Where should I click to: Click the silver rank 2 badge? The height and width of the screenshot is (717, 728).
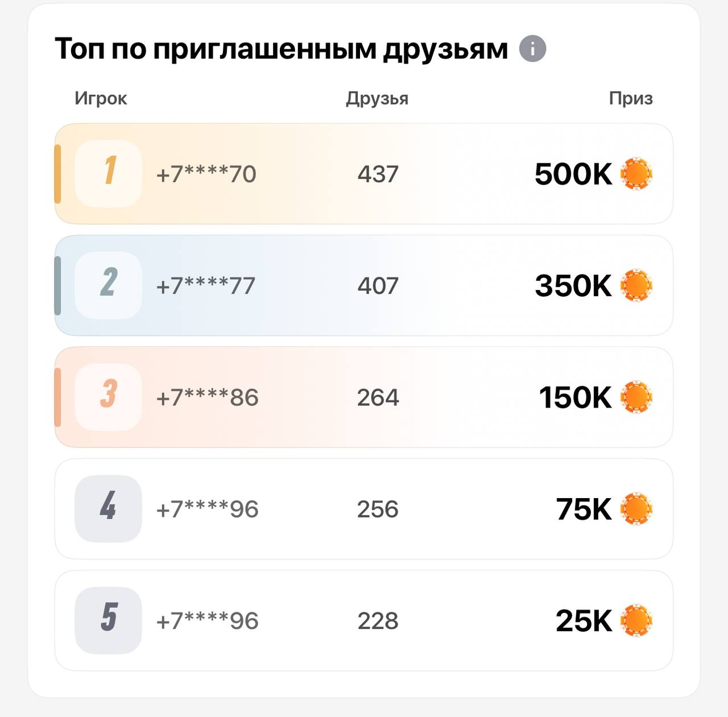[108, 285]
